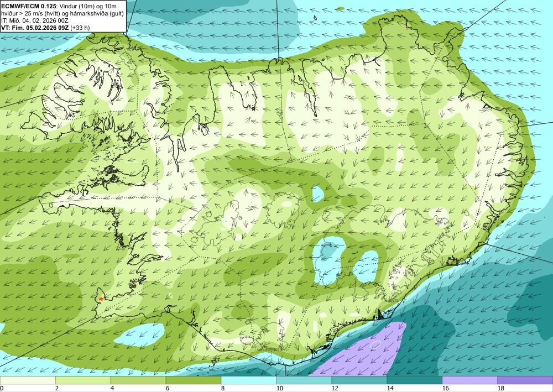Screen dimensions: 553x392
Task: Click the white gust contour in purple zone
Action: [375, 344]
